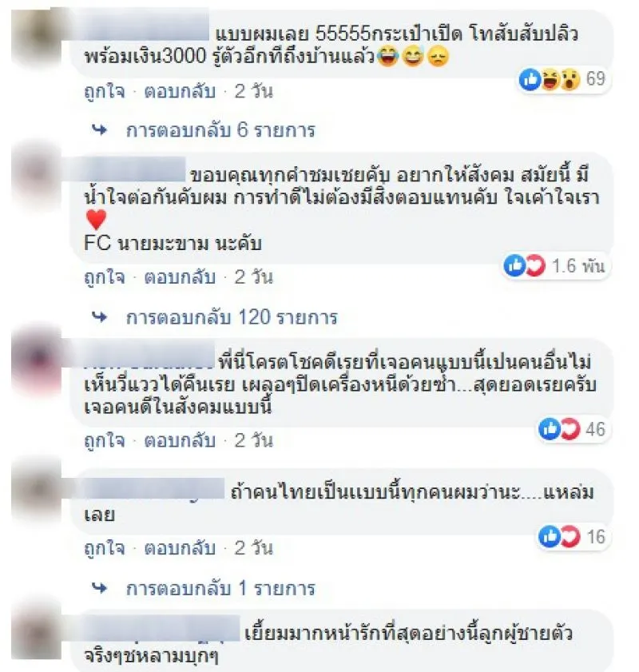Click the heart reaction icon beside 1.6 พัน
This screenshot has width=639, height=672.
[535, 266]
